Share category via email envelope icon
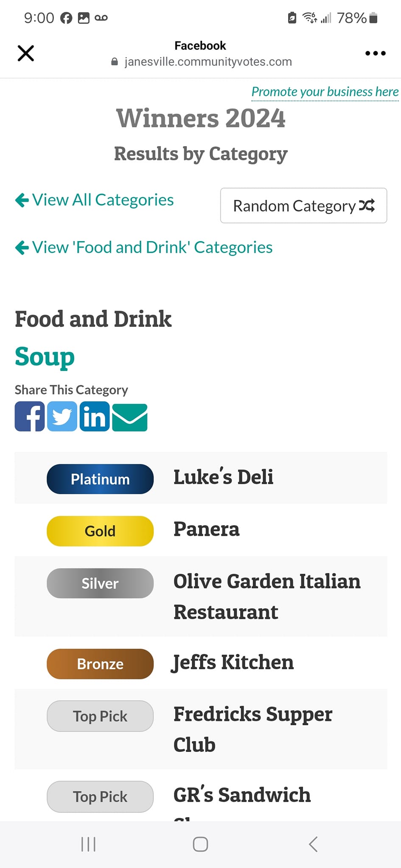The image size is (401, 868). click(130, 417)
